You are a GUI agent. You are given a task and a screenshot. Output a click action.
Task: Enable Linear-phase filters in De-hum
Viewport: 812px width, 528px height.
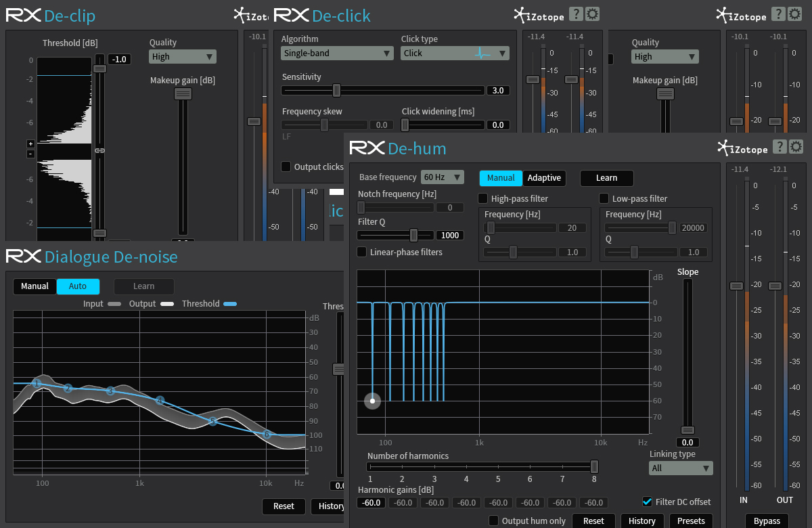[x=362, y=252]
